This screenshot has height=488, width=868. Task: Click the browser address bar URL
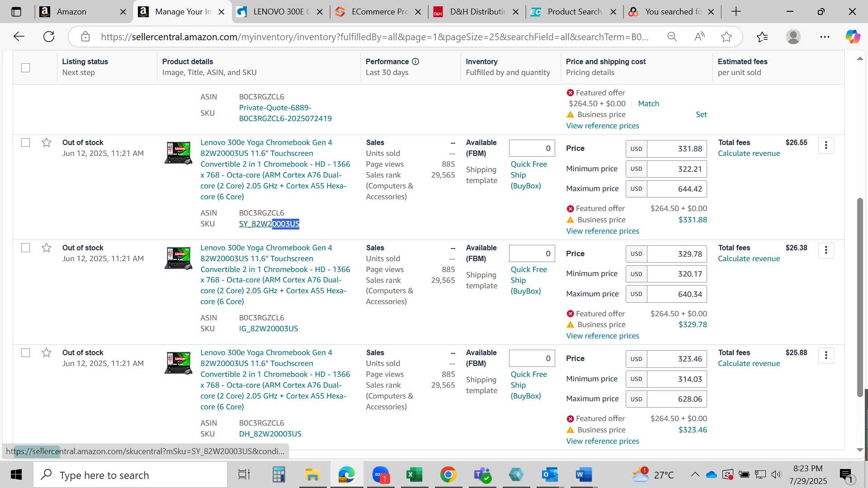[375, 37]
